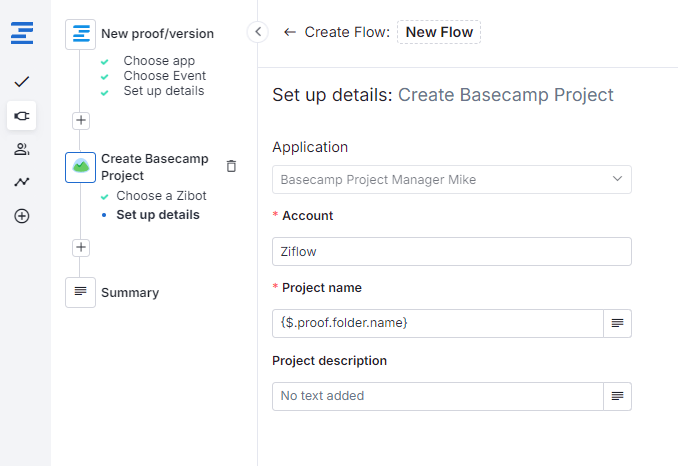Click the Ziflow logo icon
Image resolution: width=678 pixels, height=466 pixels.
22,33
